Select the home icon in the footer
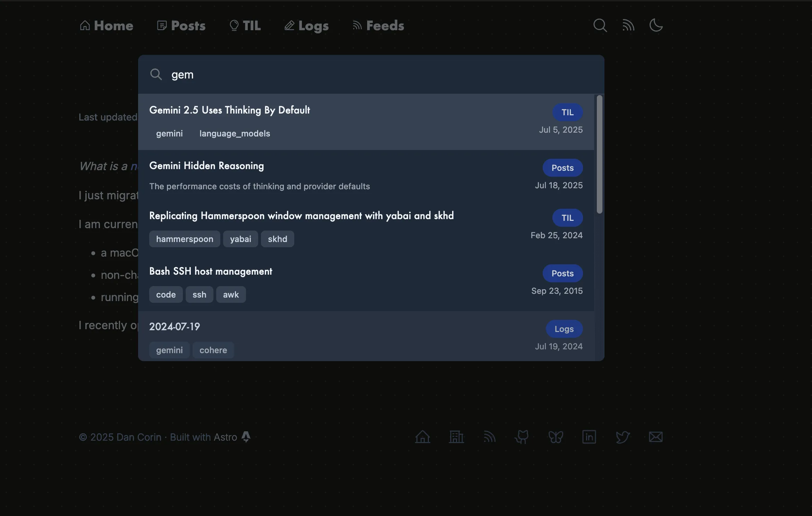 [423, 437]
